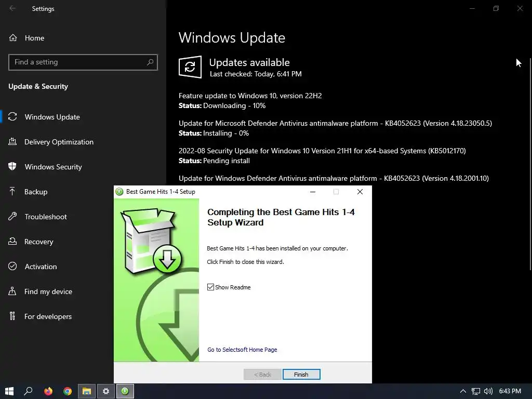
Task: Click the Recovery icon in sidebar
Action: coord(12,242)
